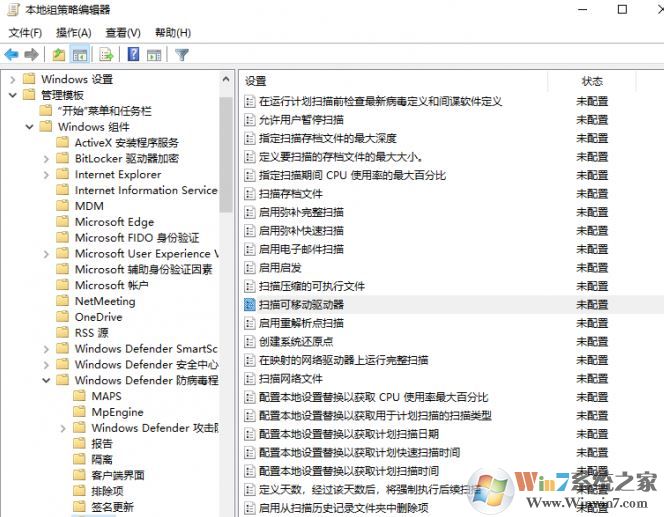The width and height of the screenshot is (664, 517).
Task: Select policy 扫描压缩的可执行文件
Action: (x=312, y=286)
